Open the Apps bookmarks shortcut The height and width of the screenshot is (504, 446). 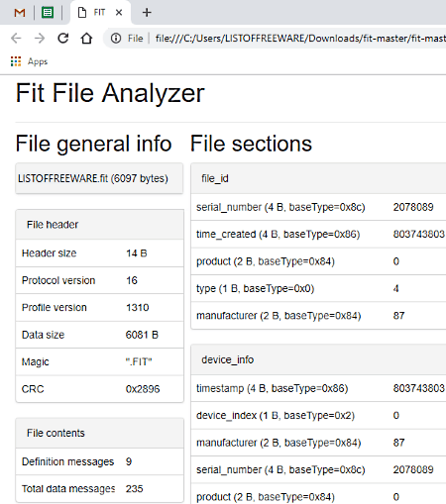(x=30, y=61)
